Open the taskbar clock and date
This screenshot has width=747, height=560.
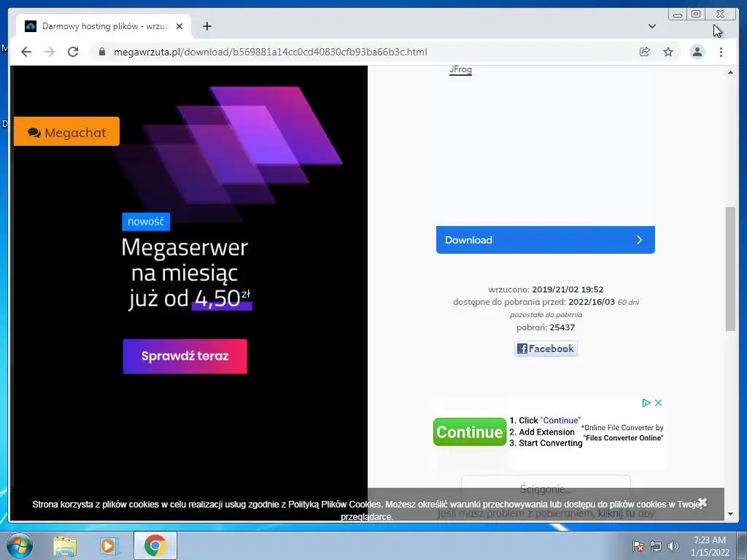(x=710, y=546)
